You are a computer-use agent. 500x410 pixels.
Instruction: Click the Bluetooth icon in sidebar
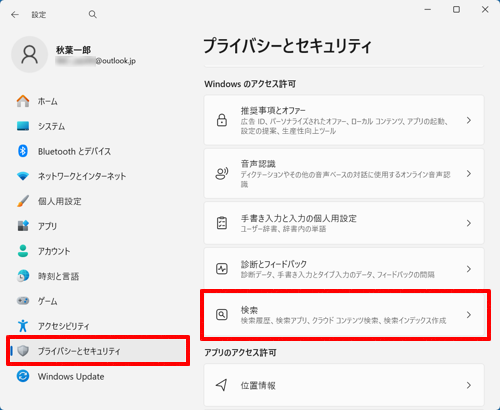pos(23,151)
